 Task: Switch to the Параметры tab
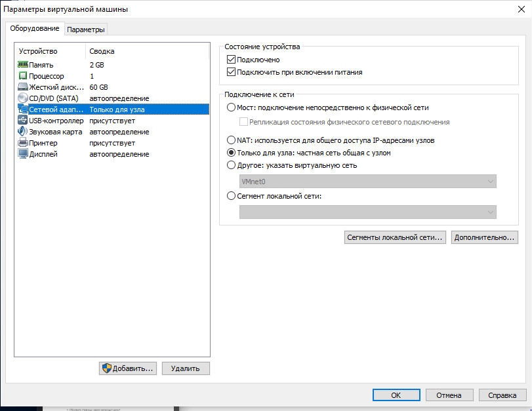point(85,29)
